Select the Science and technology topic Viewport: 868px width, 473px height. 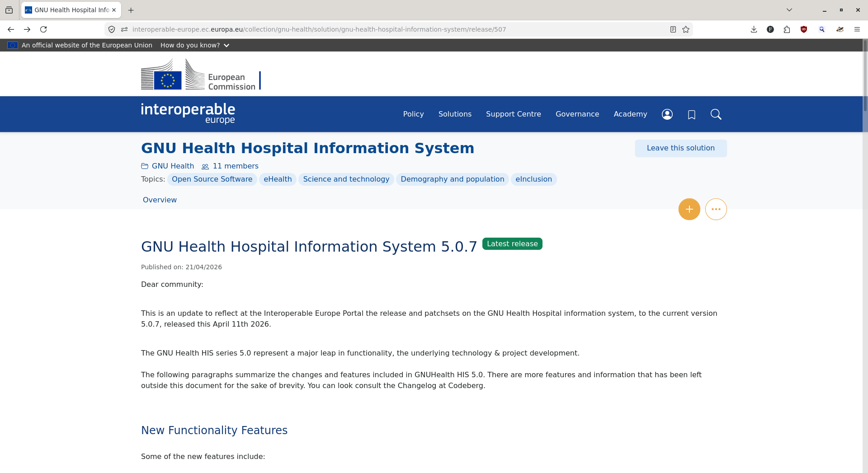[346, 179]
